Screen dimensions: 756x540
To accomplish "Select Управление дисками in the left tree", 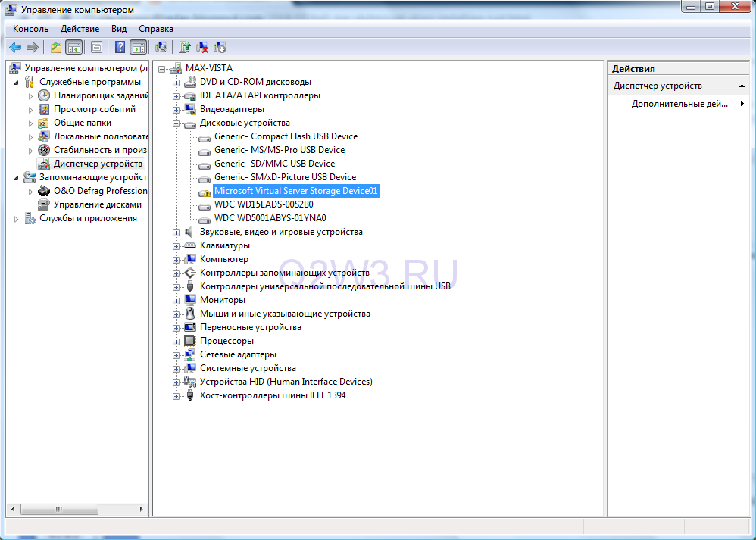I will coord(97,204).
